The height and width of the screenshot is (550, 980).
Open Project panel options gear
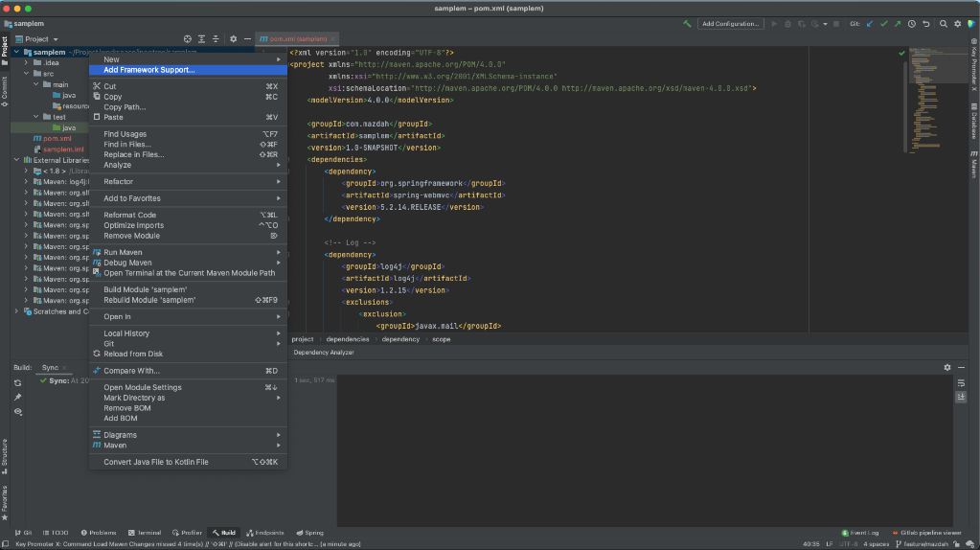(x=233, y=38)
